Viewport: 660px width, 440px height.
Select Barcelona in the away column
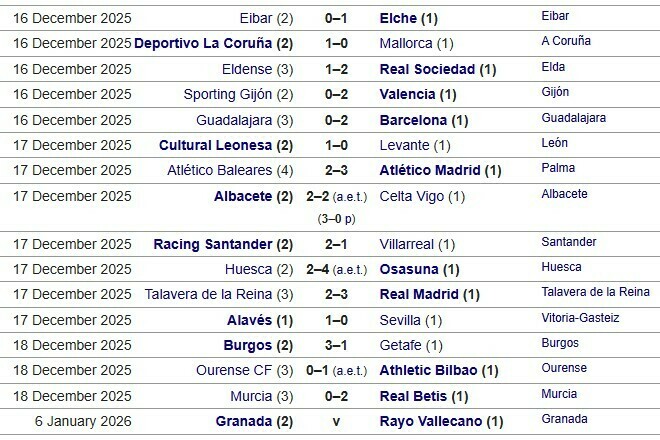pyautogui.click(x=415, y=120)
